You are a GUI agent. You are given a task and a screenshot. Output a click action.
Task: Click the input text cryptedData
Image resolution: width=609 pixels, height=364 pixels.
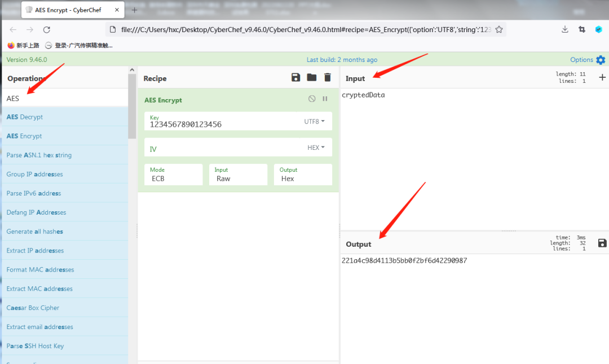pos(363,95)
